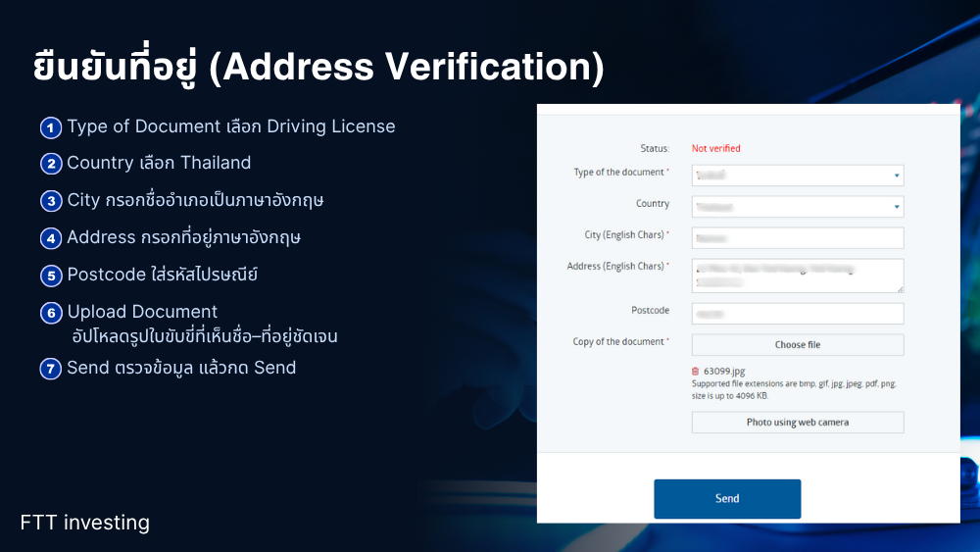Click 'Type of Document เลือก Driving License' text
Image resolution: width=980 pixels, height=552 pixels.
[231, 126]
